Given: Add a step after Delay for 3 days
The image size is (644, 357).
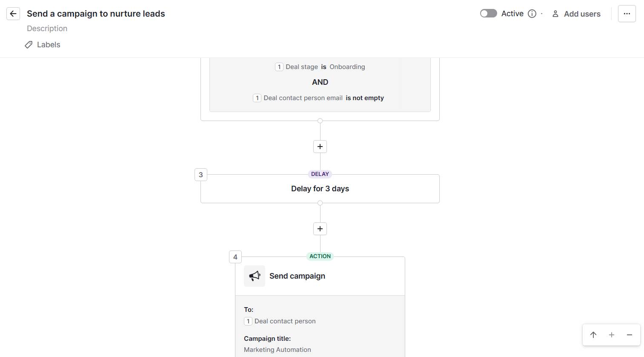Looking at the screenshot, I should [320, 228].
